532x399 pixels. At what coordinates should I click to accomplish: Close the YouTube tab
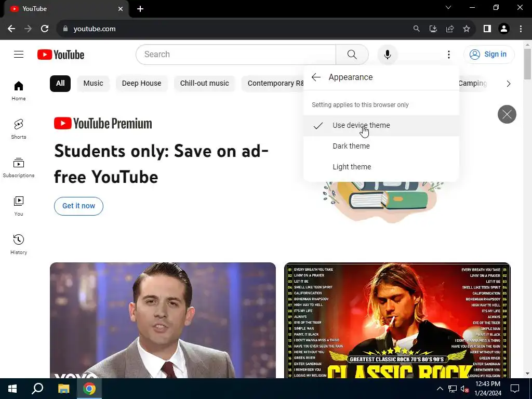coord(121,9)
